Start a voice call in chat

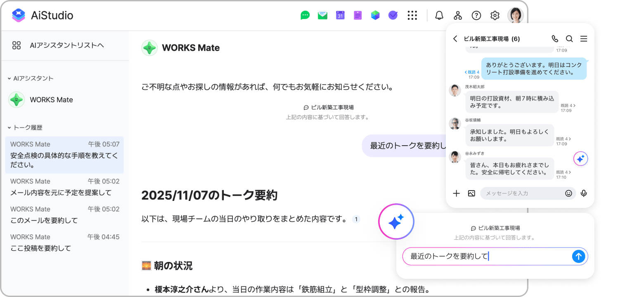[x=555, y=39]
